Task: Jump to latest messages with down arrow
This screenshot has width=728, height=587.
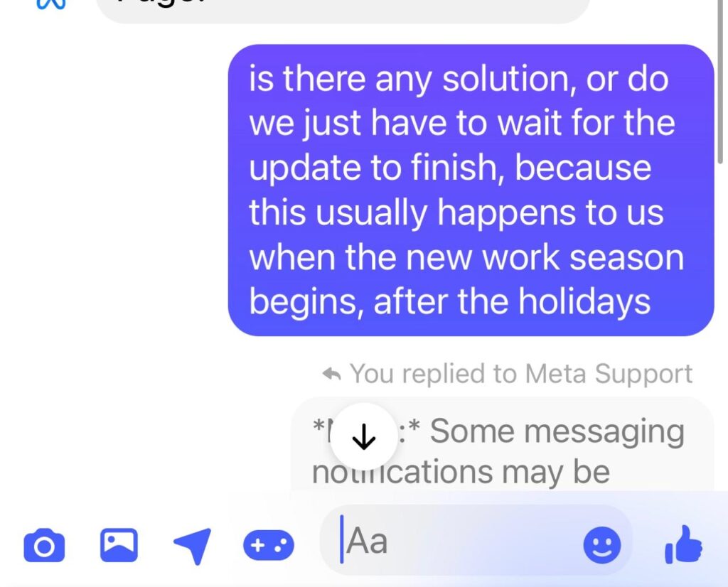Action: click(363, 436)
